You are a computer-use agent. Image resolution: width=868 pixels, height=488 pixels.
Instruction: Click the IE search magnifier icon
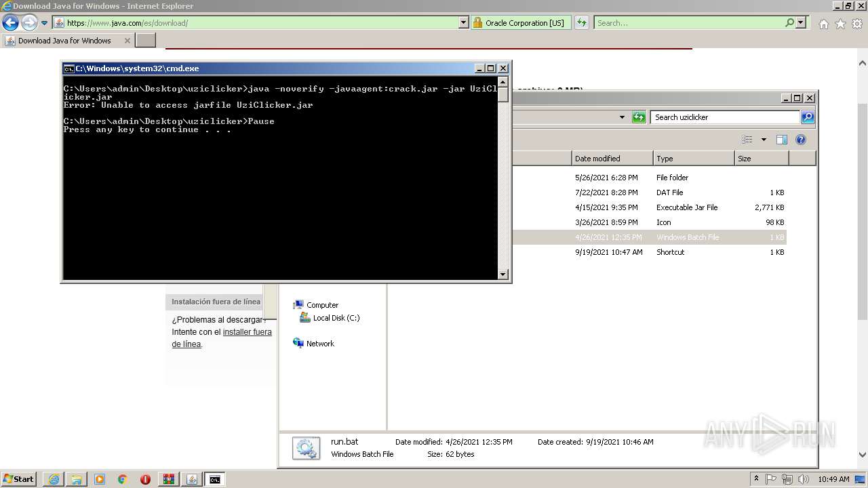[x=790, y=22]
